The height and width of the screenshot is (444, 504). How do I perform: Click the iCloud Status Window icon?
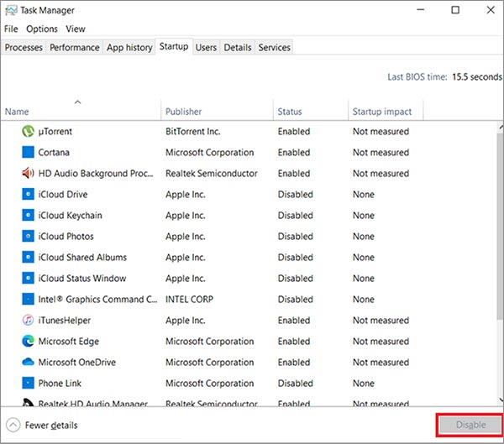(x=28, y=278)
